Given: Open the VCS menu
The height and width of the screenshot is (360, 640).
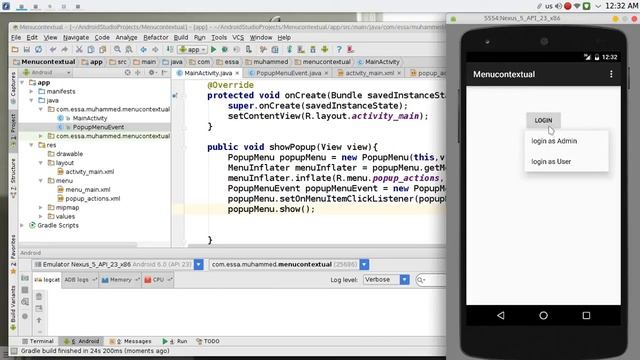Looking at the screenshot, I should (x=238, y=38).
